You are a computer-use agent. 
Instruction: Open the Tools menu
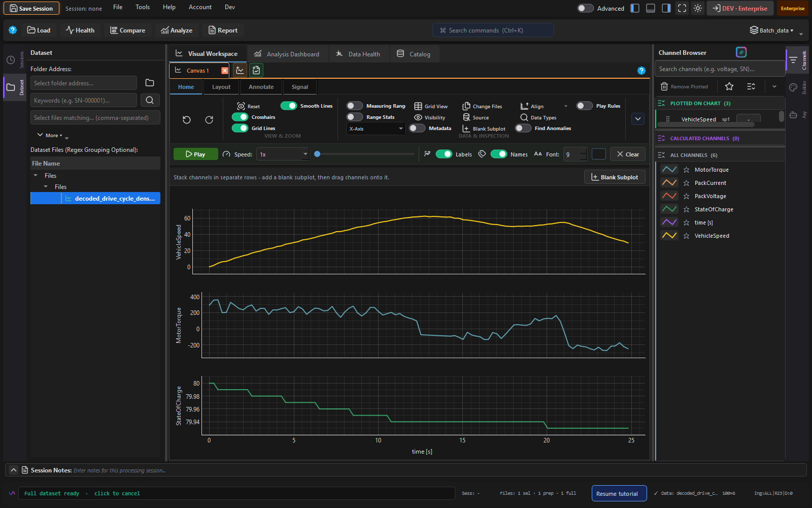pyautogui.click(x=143, y=7)
